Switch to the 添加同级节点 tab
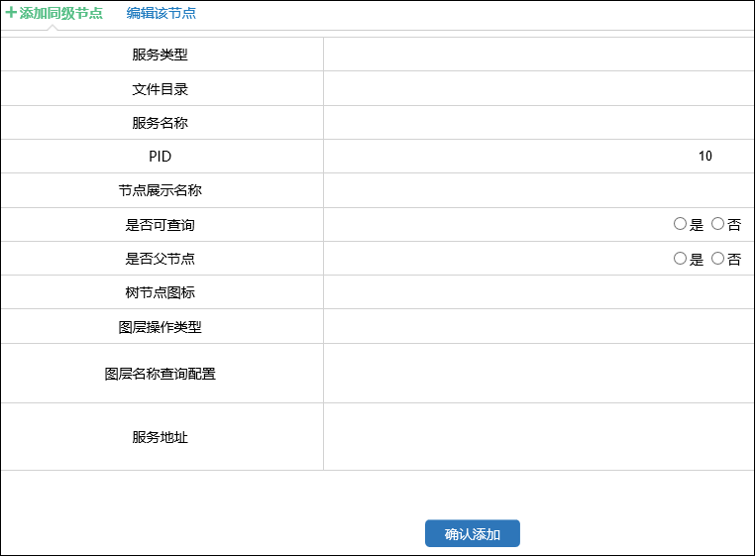The width and height of the screenshot is (756, 557). tap(60, 14)
